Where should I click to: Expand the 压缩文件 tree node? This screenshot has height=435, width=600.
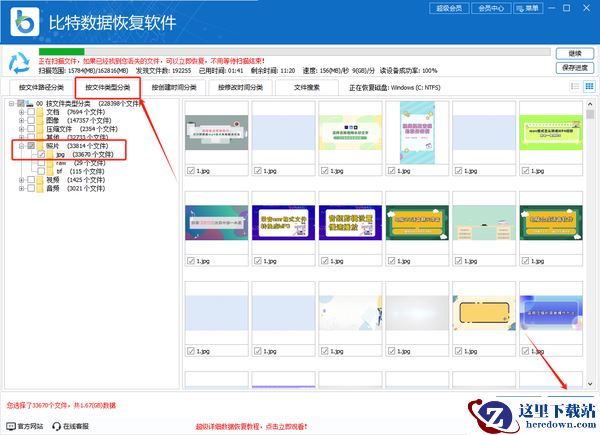coord(21,129)
